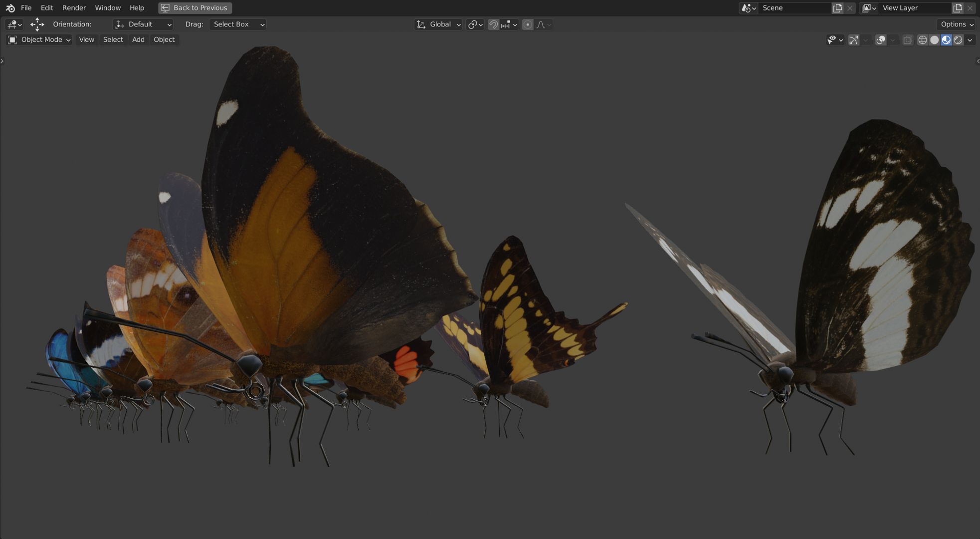Click the new scene icon
The height and width of the screenshot is (539, 980).
(x=838, y=8)
